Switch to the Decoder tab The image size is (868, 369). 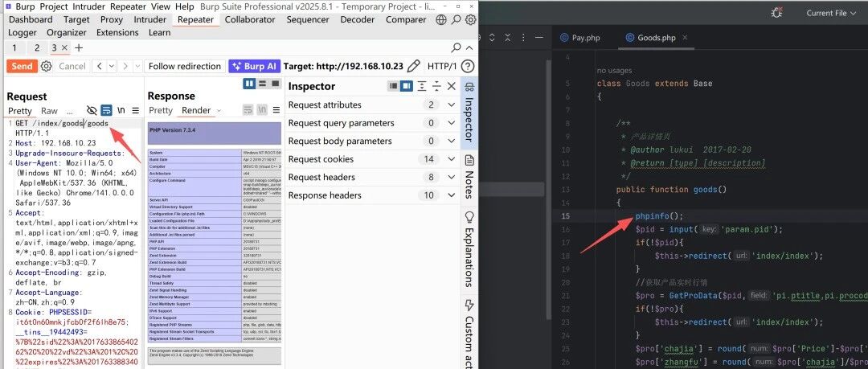click(x=357, y=20)
